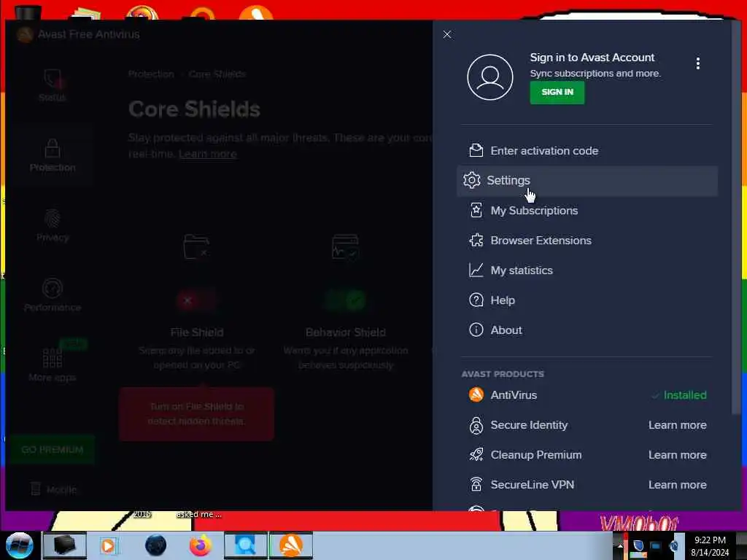
Task: Open the Performance gauge section
Action: coord(53,296)
